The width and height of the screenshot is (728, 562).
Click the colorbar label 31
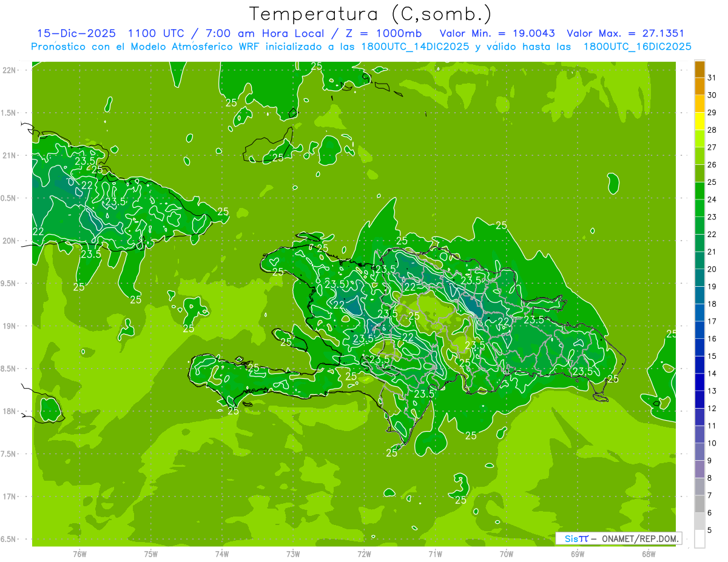[x=712, y=78]
